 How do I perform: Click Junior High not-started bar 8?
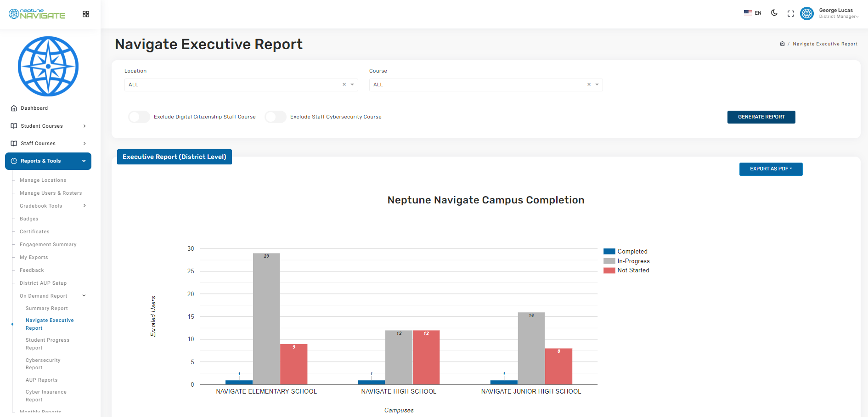(x=559, y=366)
